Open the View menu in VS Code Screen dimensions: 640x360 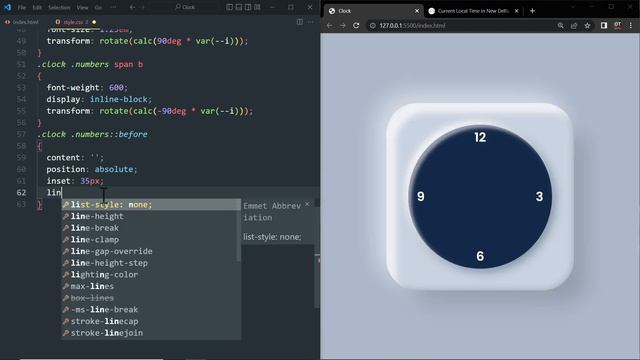click(82, 7)
